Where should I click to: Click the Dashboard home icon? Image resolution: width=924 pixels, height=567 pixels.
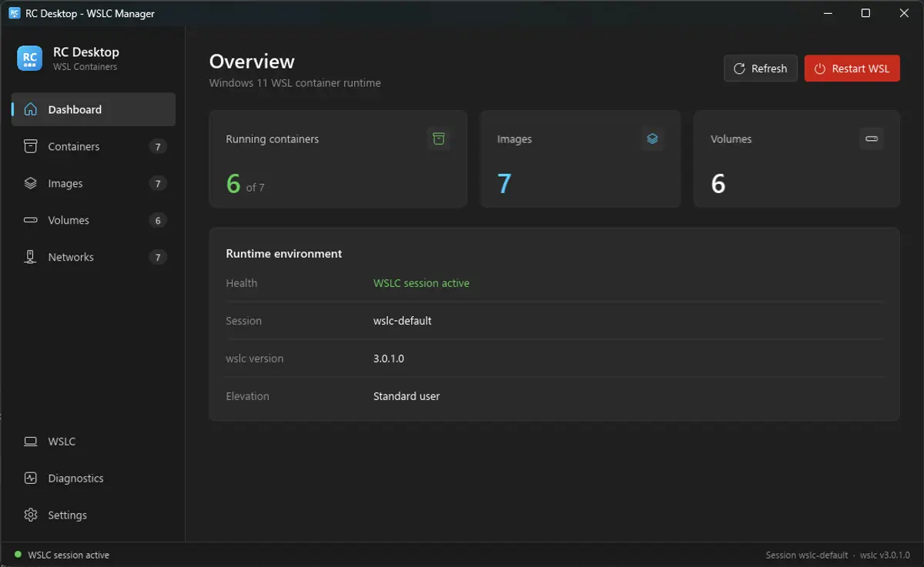pos(31,109)
